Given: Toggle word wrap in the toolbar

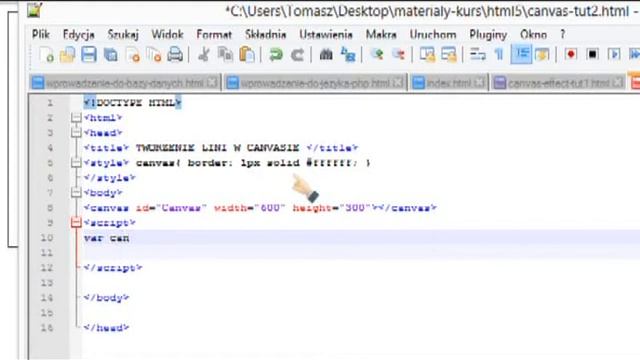Looking at the screenshot, I should 478,54.
